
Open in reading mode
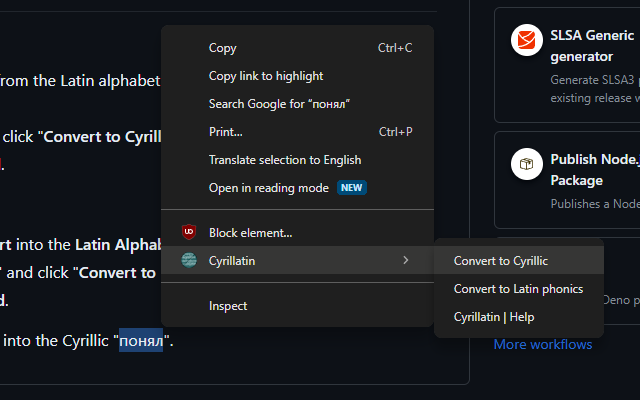268,188
